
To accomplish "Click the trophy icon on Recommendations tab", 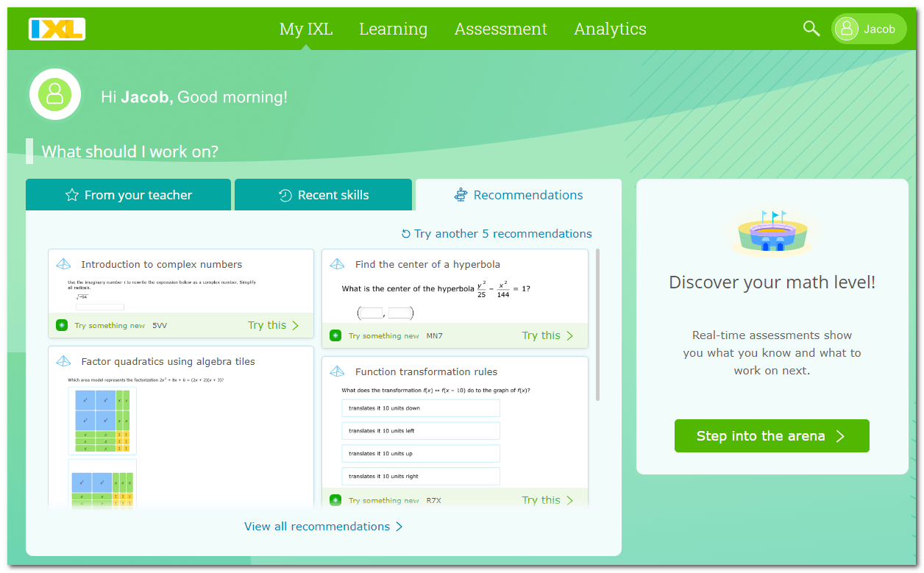I will (x=461, y=194).
